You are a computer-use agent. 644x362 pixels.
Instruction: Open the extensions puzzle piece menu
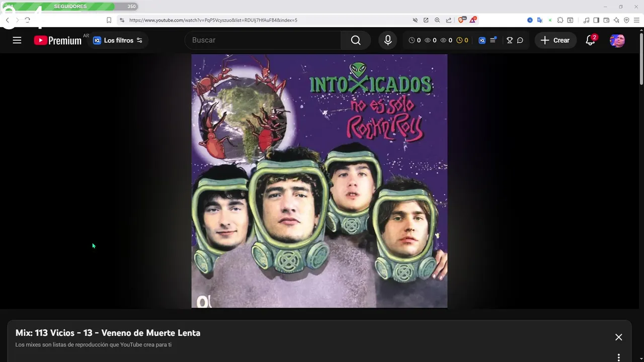[560, 20]
